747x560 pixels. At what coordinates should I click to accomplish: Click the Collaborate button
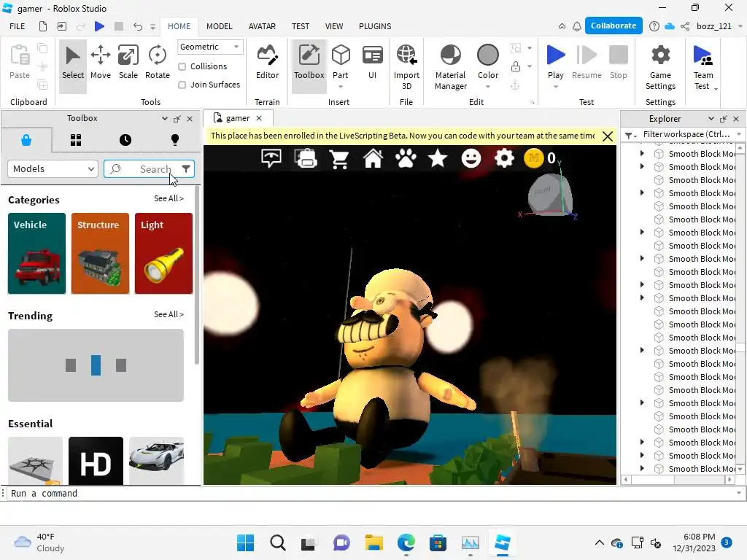click(613, 26)
